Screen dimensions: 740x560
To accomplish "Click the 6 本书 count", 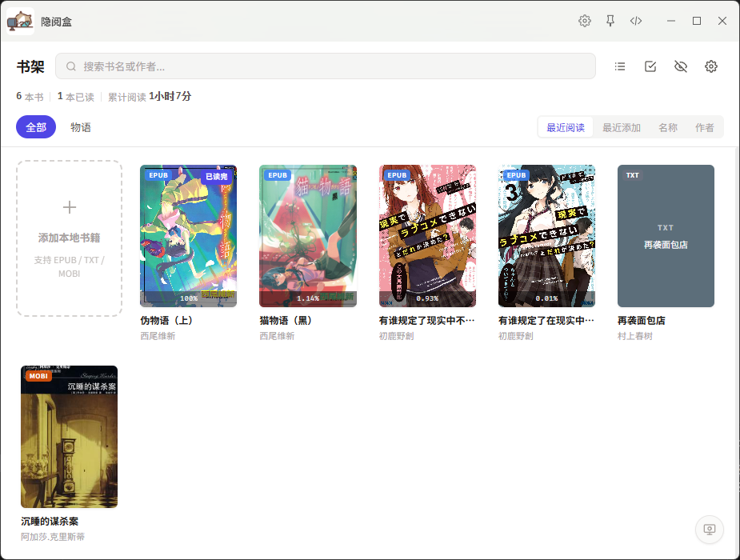I will 30,96.
